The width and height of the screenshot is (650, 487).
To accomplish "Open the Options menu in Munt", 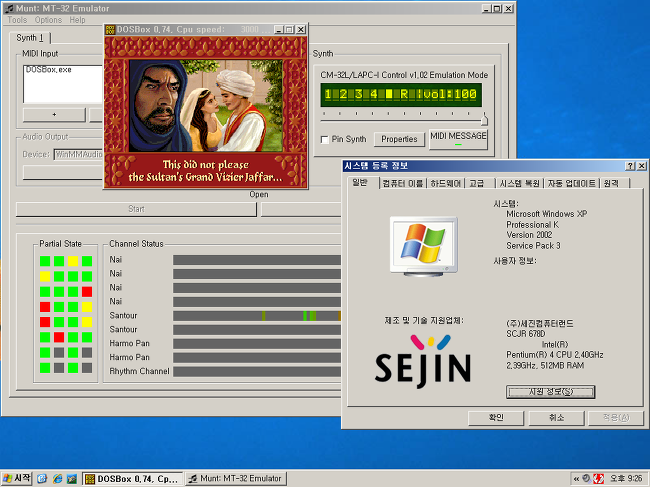I will point(48,20).
